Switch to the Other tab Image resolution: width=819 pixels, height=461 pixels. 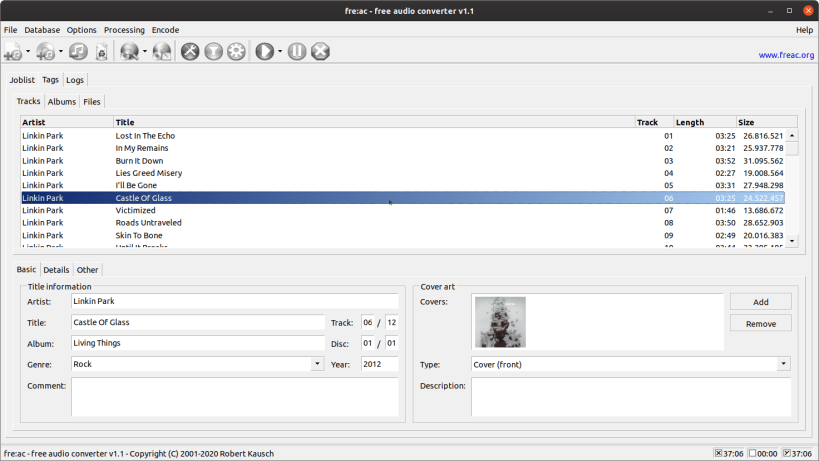click(x=87, y=270)
